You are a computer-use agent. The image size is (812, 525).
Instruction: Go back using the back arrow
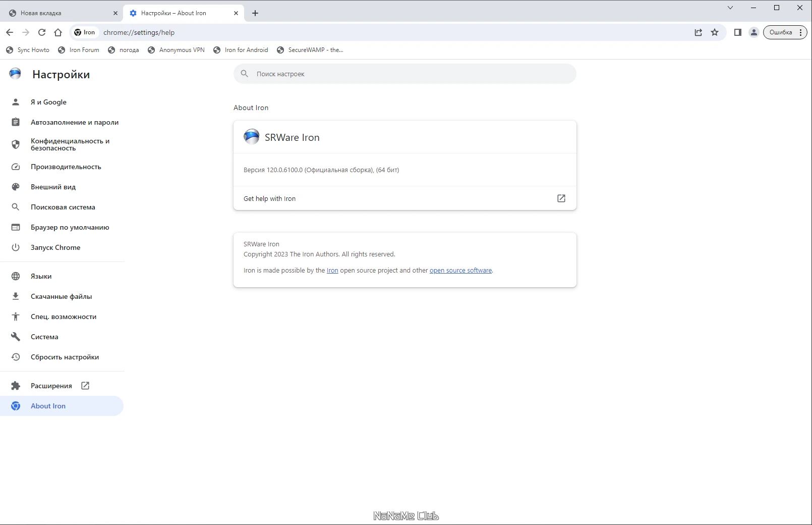(10, 32)
